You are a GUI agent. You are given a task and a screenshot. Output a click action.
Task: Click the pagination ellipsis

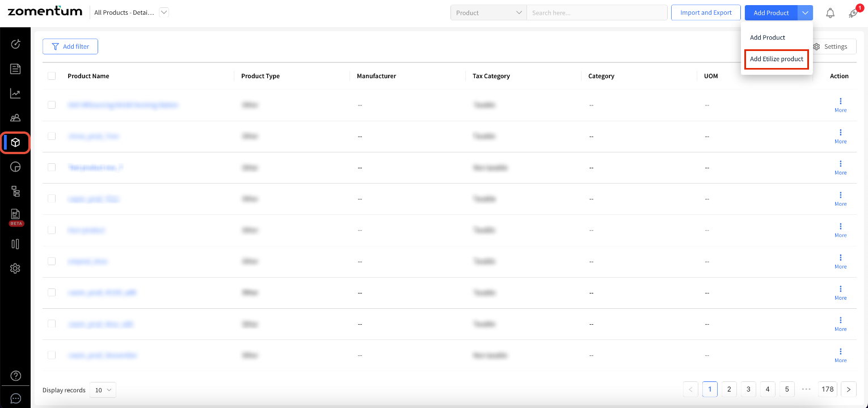point(806,389)
